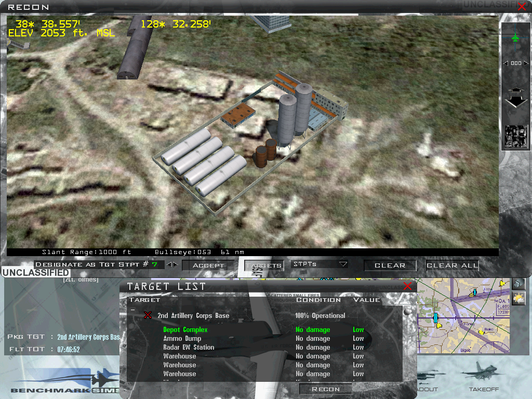The image size is (532, 399).
Task: Close the Recon window with red X
Action: (522, 6)
